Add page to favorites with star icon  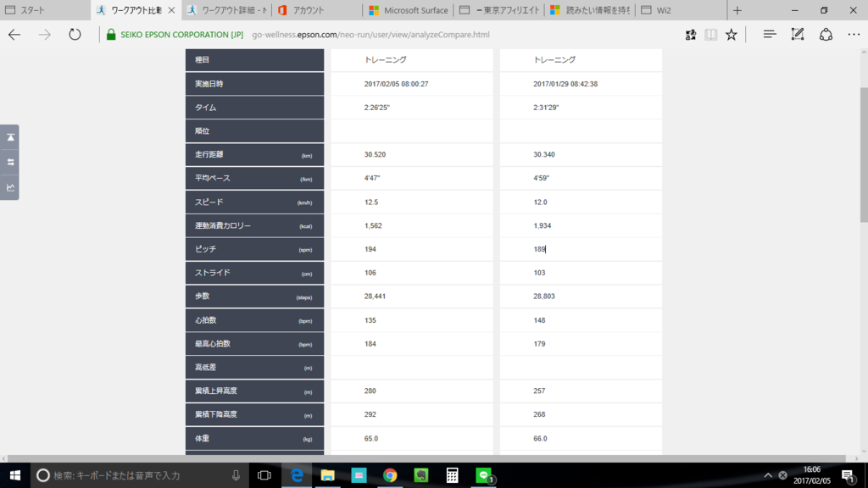point(732,34)
